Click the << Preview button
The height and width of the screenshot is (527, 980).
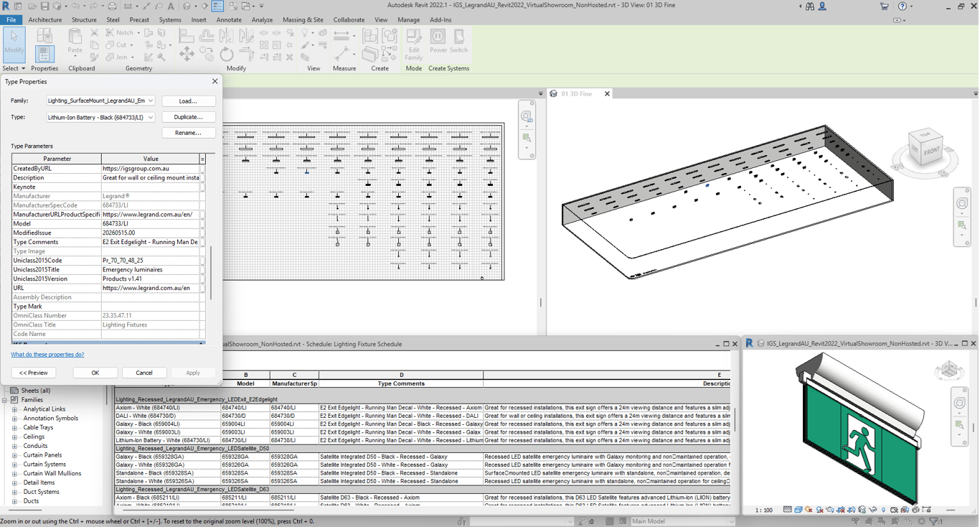[x=34, y=373]
